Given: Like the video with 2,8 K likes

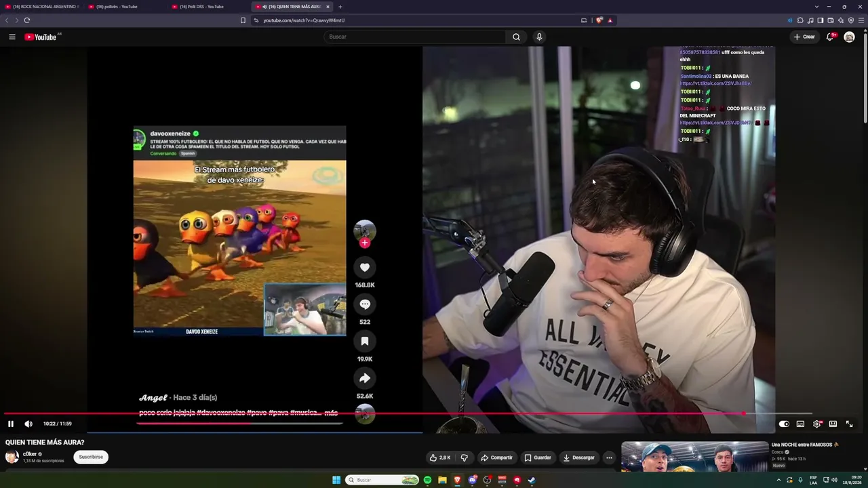Looking at the screenshot, I should [x=440, y=457].
